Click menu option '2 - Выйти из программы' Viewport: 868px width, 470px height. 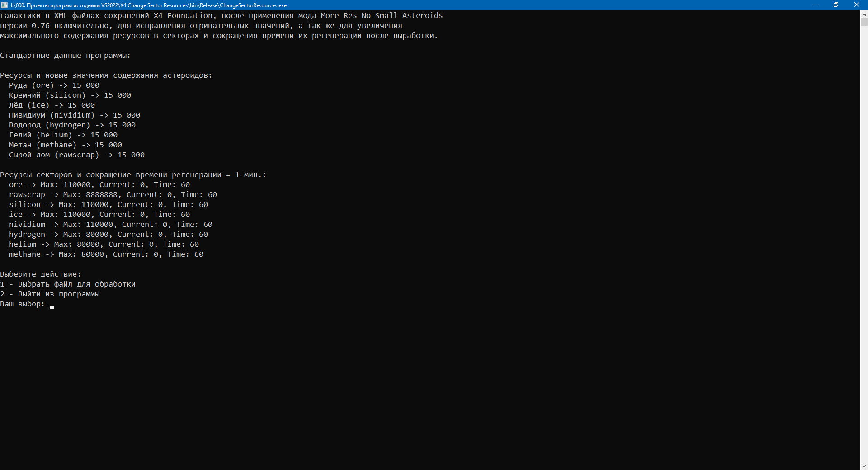tap(50, 294)
